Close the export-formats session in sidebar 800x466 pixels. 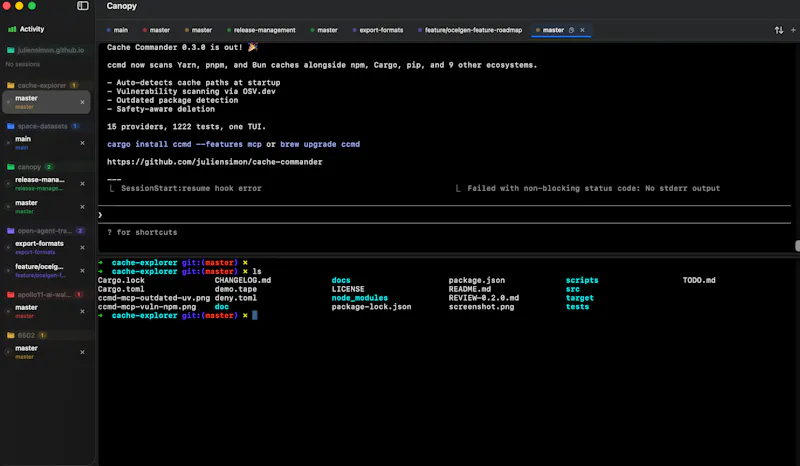pyautogui.click(x=82, y=248)
